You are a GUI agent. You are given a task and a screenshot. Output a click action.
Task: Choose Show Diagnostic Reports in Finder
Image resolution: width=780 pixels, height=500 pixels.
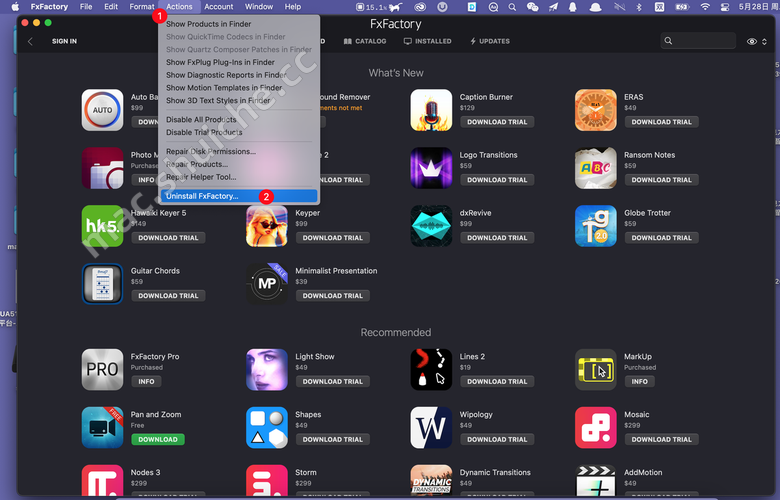pos(239,75)
